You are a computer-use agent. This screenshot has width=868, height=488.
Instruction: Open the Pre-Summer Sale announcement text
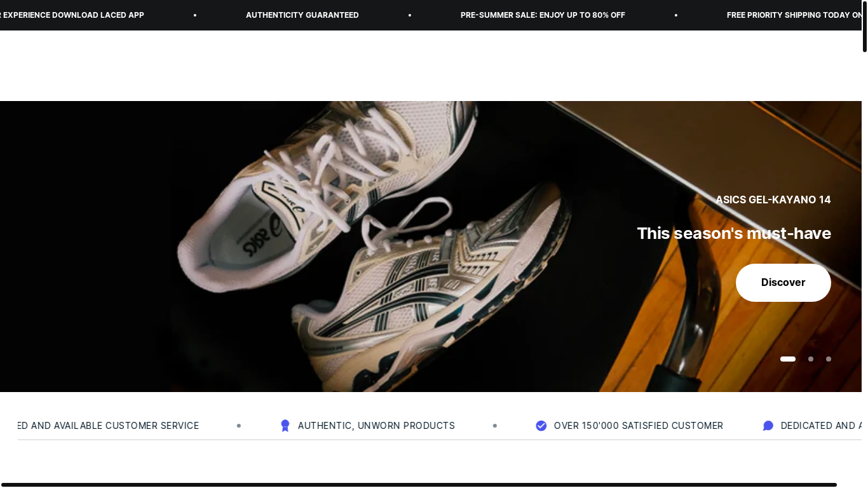tap(543, 15)
